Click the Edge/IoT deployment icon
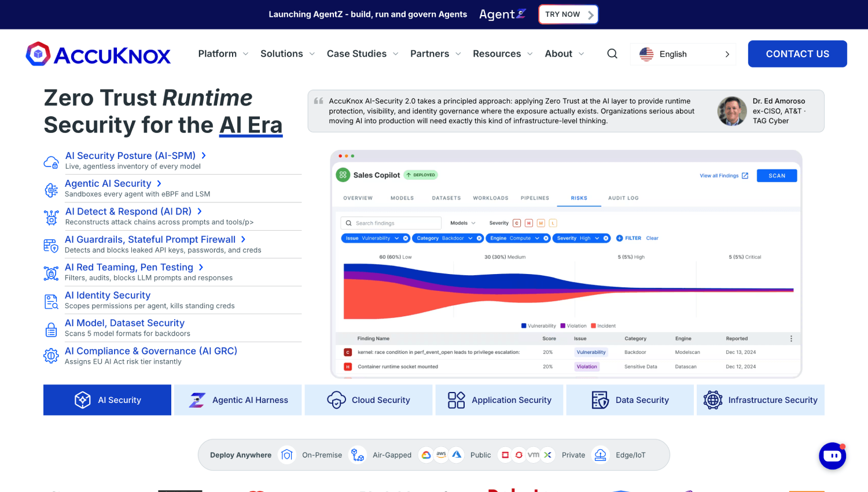Viewport: 868px width, 492px height. pyautogui.click(x=601, y=455)
